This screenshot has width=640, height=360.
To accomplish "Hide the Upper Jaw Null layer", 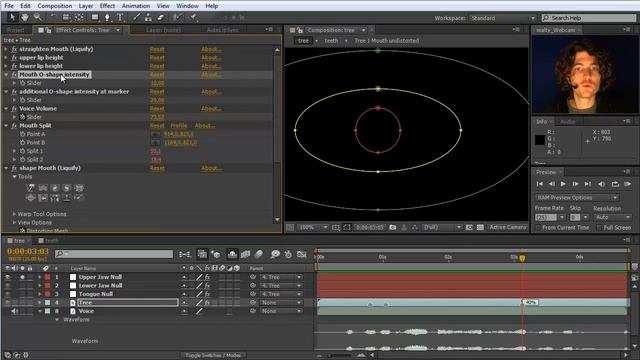I will tap(8, 277).
